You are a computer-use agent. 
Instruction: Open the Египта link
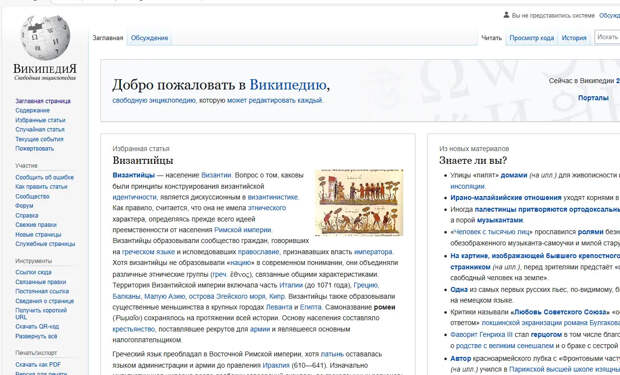pyautogui.click(x=310, y=307)
